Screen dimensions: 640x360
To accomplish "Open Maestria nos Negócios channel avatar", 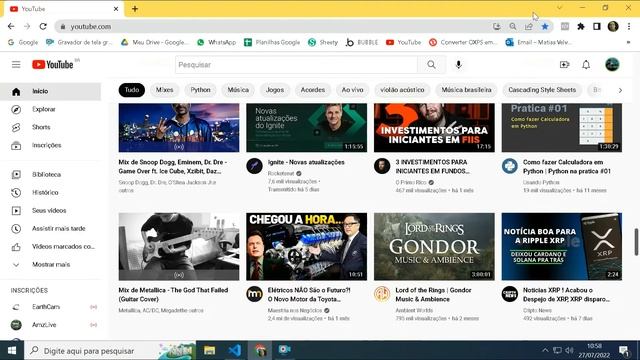I will 254,294.
